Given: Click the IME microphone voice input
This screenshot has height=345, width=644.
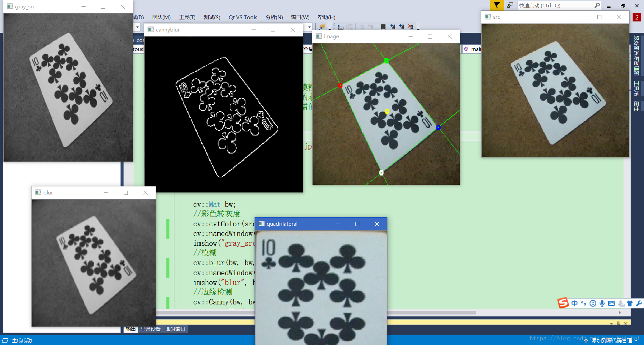Looking at the screenshot, I should point(602,303).
